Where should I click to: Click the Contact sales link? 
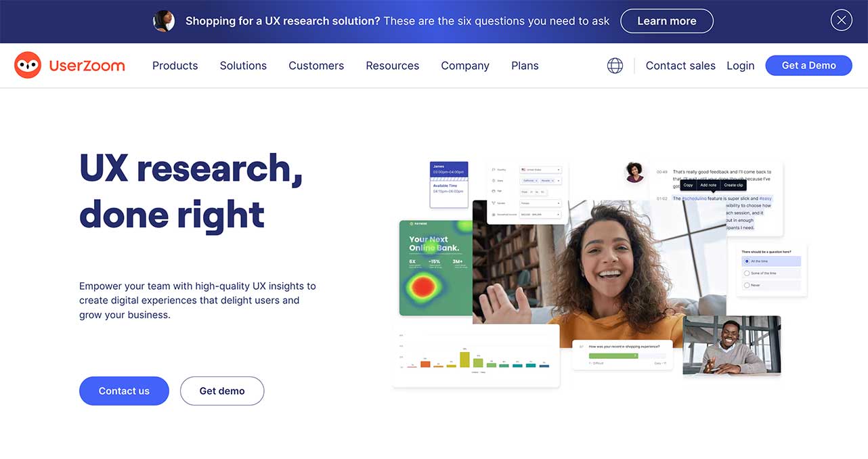pos(680,66)
